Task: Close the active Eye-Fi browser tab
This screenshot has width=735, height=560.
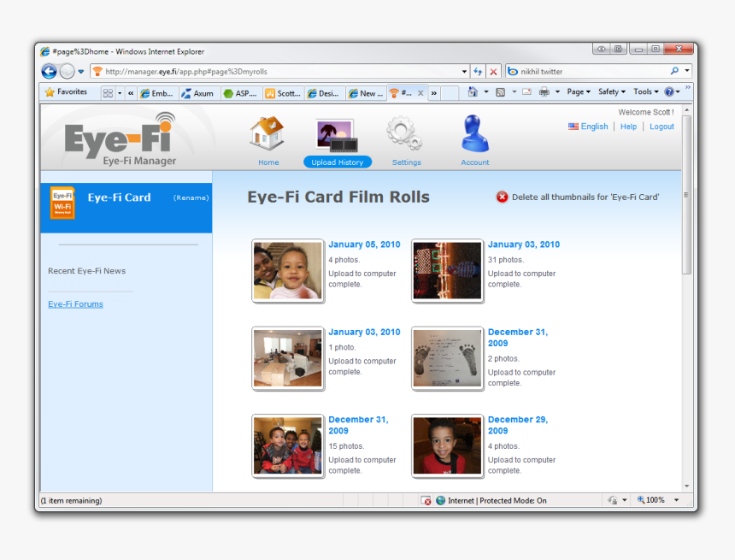Action: click(420, 93)
